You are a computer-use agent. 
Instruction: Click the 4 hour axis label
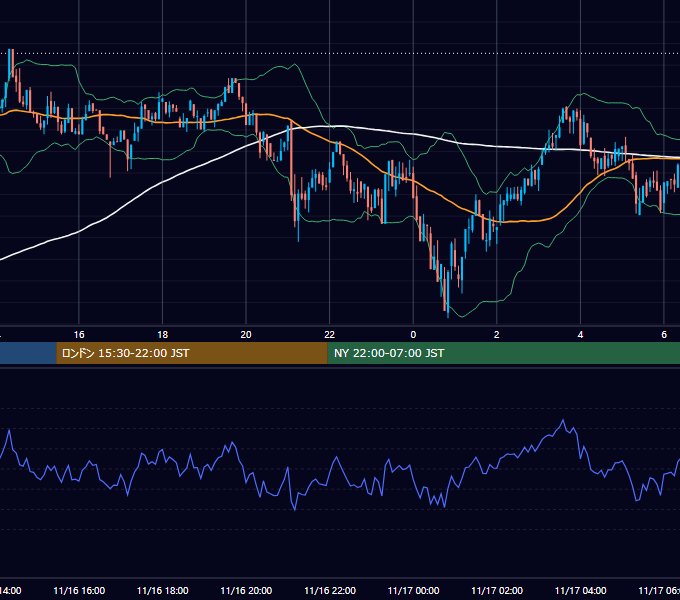[x=580, y=335]
